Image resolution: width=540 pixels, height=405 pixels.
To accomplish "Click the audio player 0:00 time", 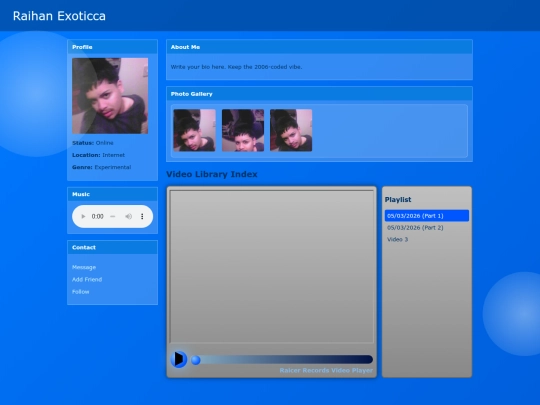I will (x=97, y=217).
